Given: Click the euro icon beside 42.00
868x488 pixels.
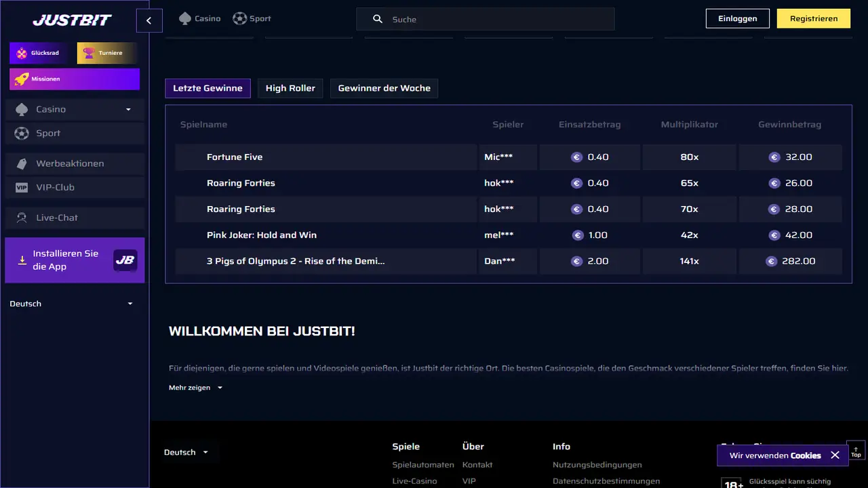Looking at the screenshot, I should coord(774,235).
